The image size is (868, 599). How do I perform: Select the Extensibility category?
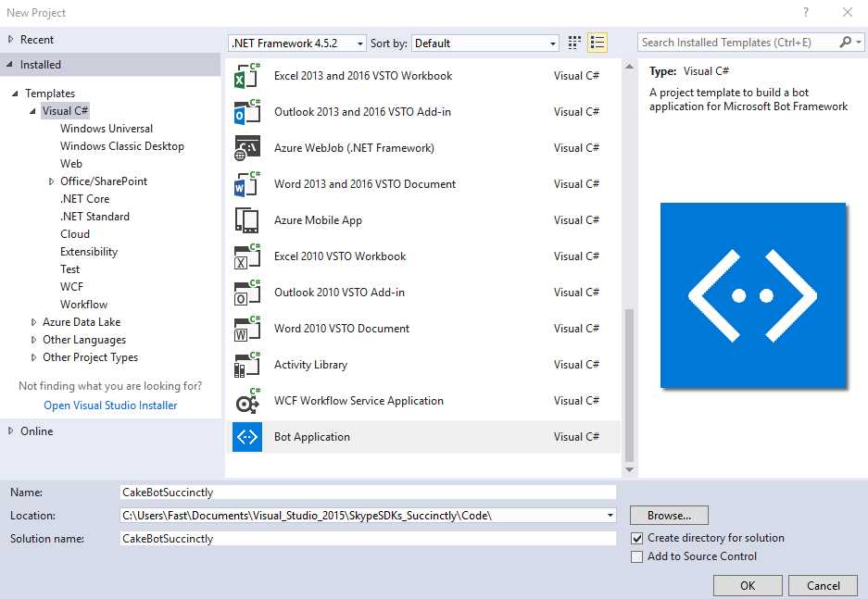pos(89,252)
